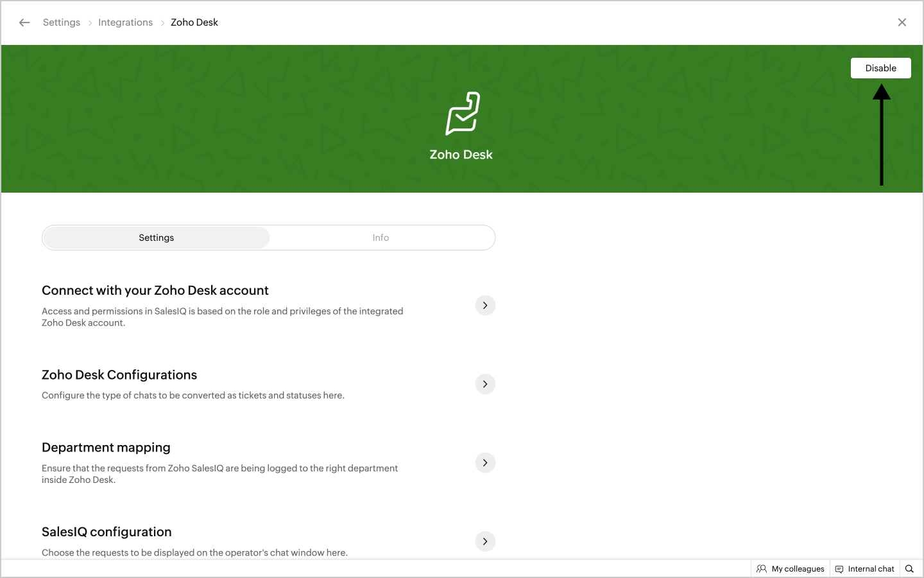Click the Zoho Desk Configurations heading
This screenshot has width=924, height=578.
pos(119,375)
